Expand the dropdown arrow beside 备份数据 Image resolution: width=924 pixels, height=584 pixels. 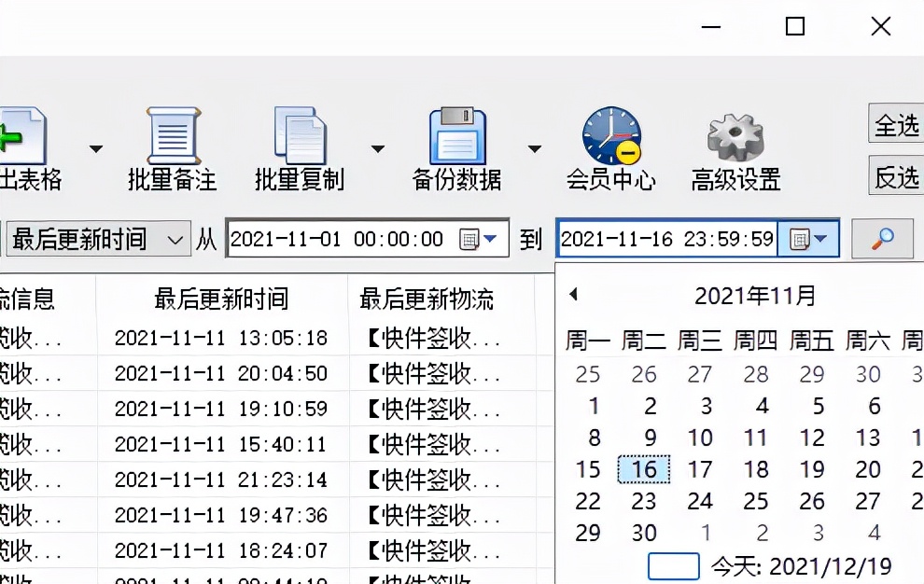click(x=535, y=147)
